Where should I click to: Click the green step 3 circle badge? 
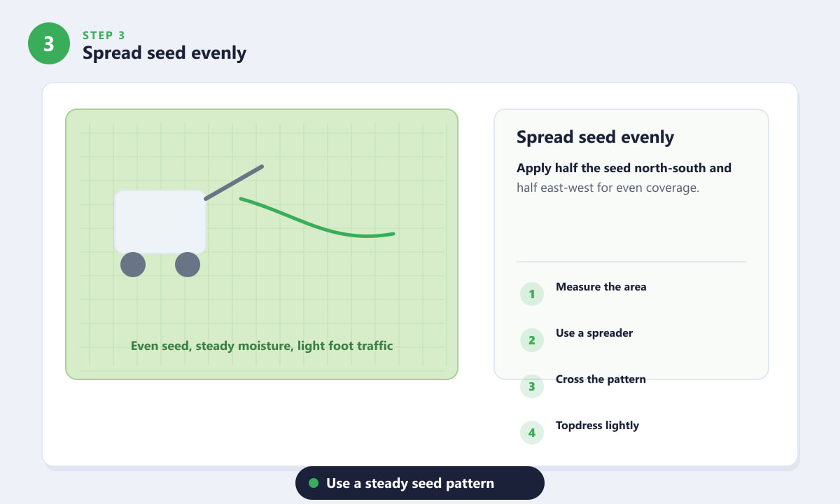49,43
